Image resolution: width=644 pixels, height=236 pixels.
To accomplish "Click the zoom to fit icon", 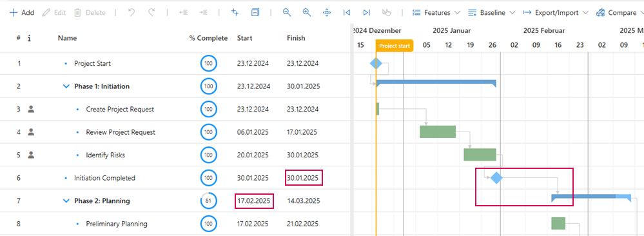I will pyautogui.click(x=327, y=13).
